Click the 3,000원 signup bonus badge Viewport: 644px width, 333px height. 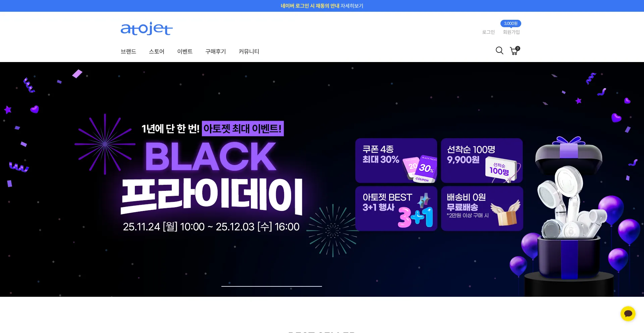pyautogui.click(x=511, y=23)
